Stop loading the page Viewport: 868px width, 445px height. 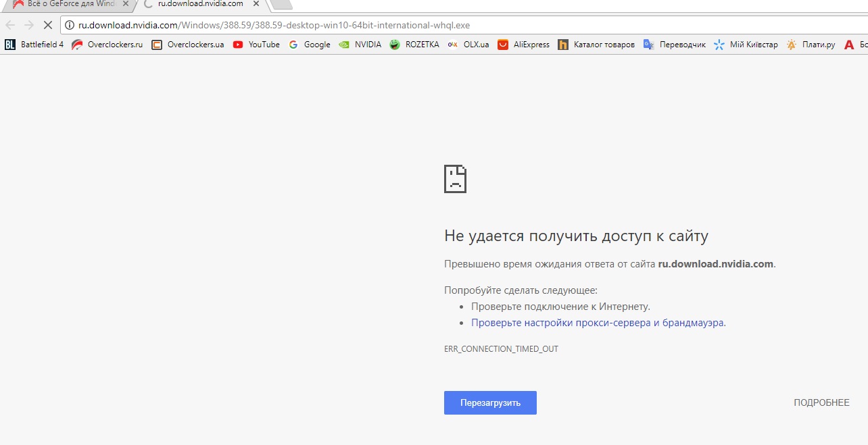(48, 25)
